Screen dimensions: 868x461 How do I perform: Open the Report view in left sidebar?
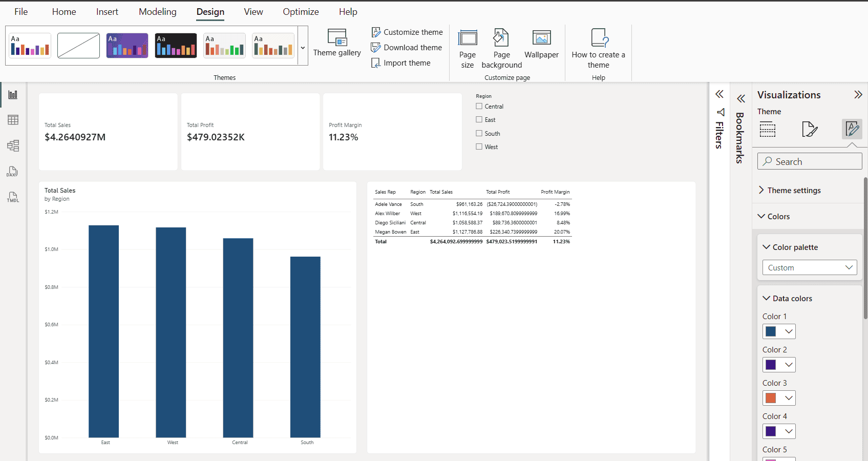tap(13, 95)
